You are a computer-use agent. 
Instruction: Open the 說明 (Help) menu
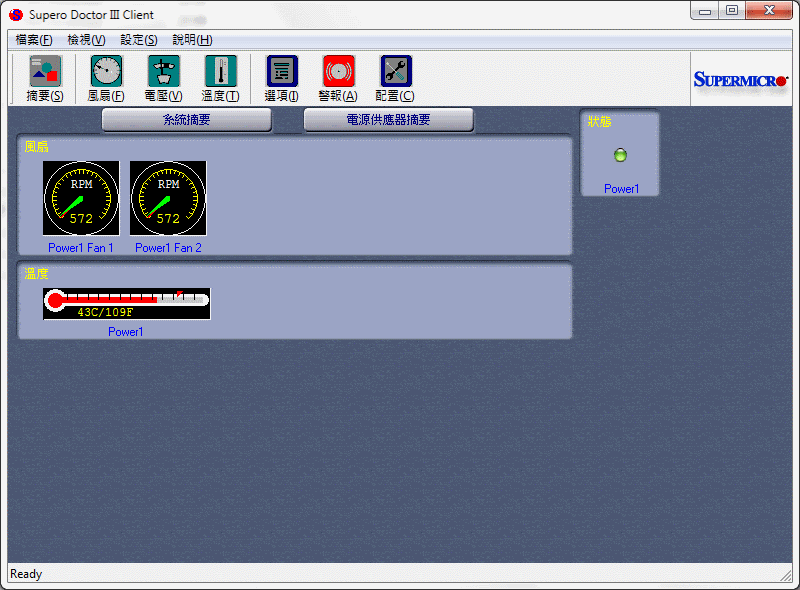click(x=192, y=40)
